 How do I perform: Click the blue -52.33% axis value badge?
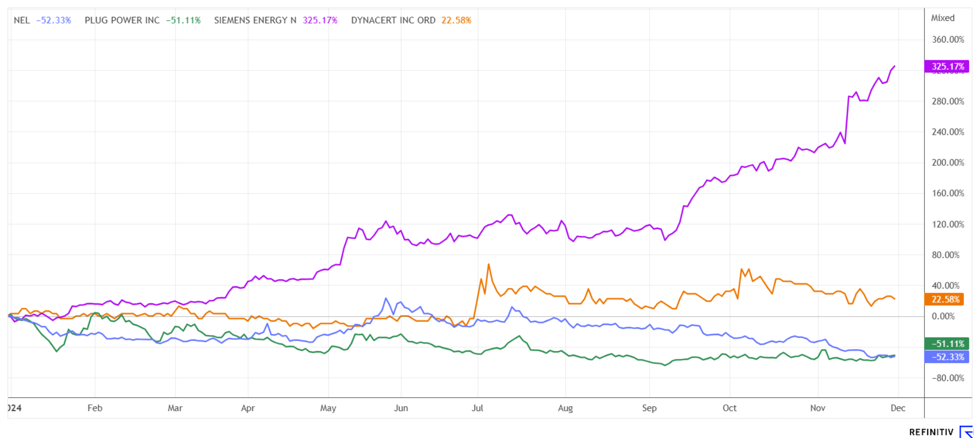tap(947, 357)
